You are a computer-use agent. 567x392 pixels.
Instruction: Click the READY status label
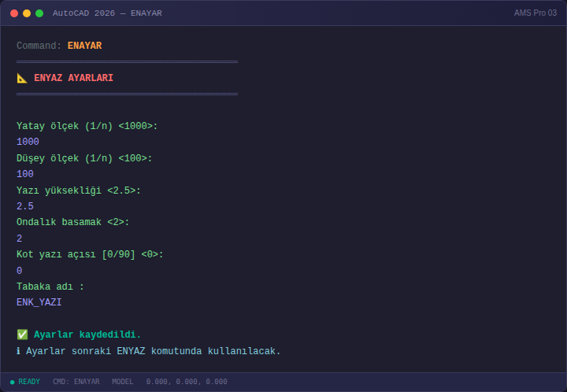(29, 382)
